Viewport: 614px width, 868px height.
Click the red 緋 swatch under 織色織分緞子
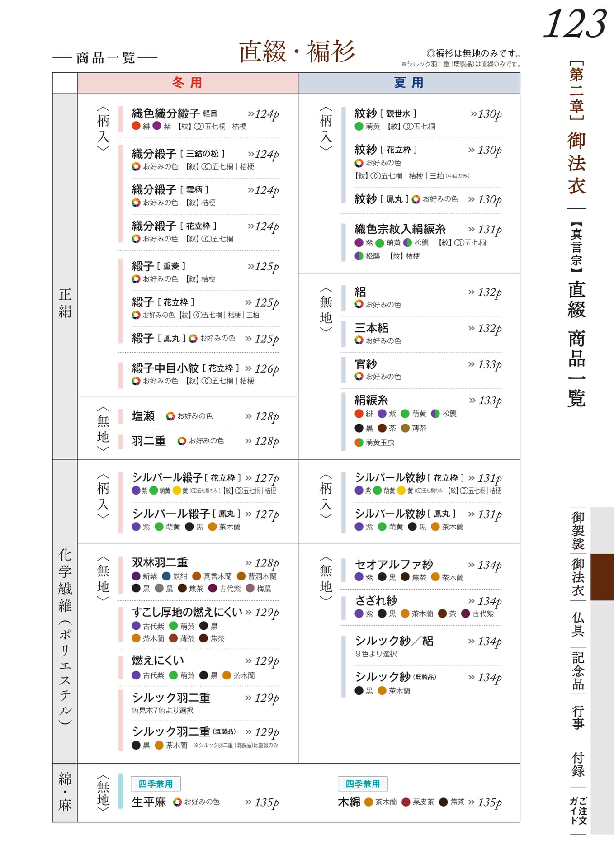(136, 126)
